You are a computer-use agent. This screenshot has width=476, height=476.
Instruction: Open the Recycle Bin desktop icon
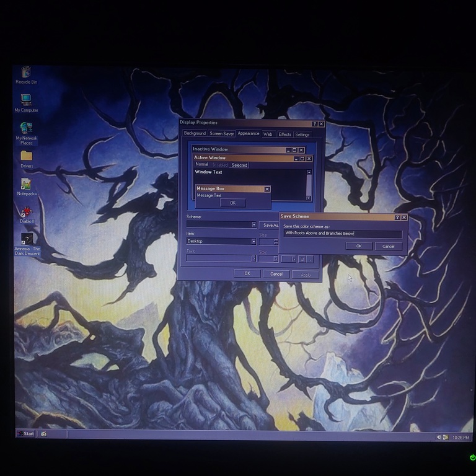(26, 73)
